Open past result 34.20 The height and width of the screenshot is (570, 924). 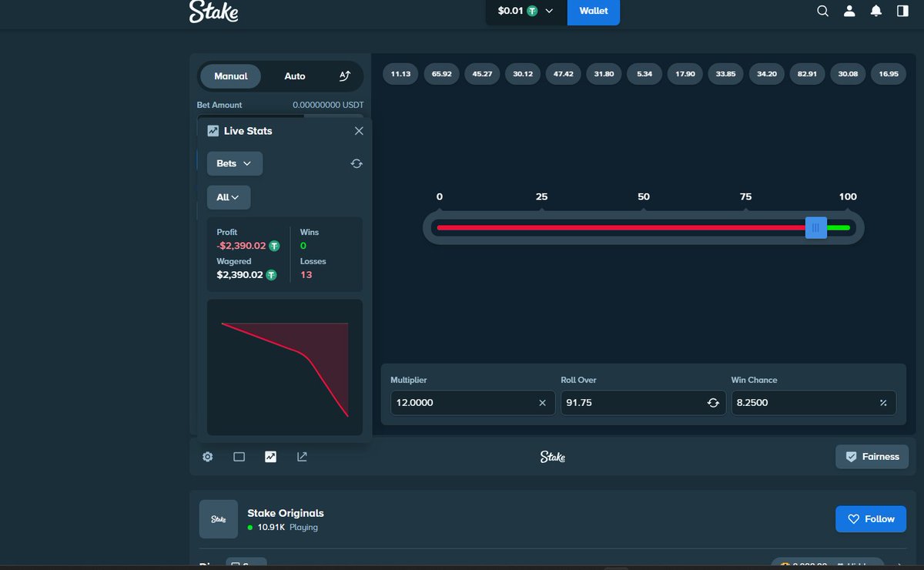coord(766,74)
